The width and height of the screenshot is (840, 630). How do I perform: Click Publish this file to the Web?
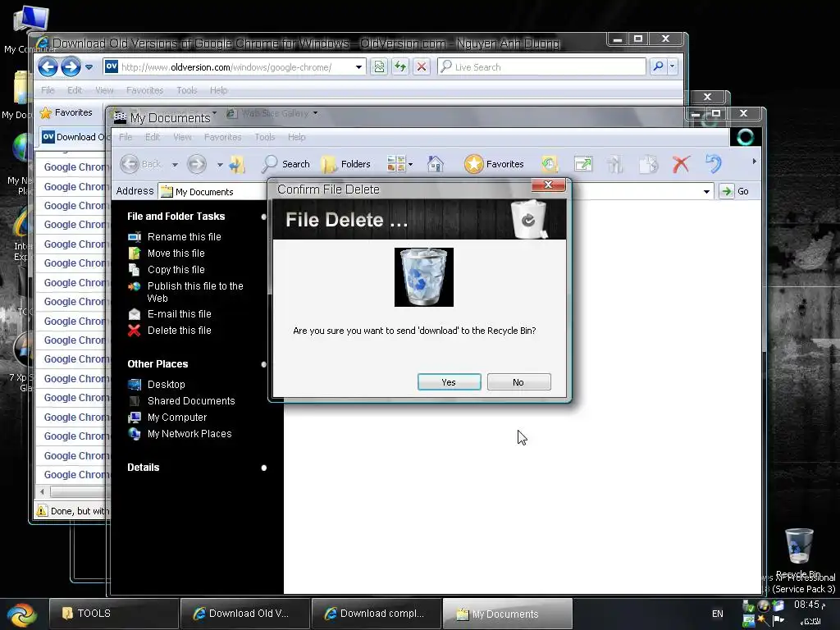point(195,292)
